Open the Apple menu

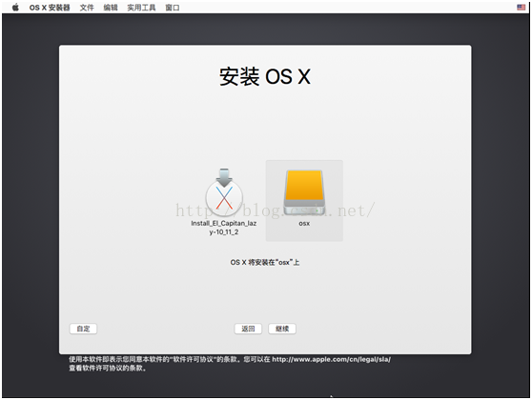coord(15,7)
